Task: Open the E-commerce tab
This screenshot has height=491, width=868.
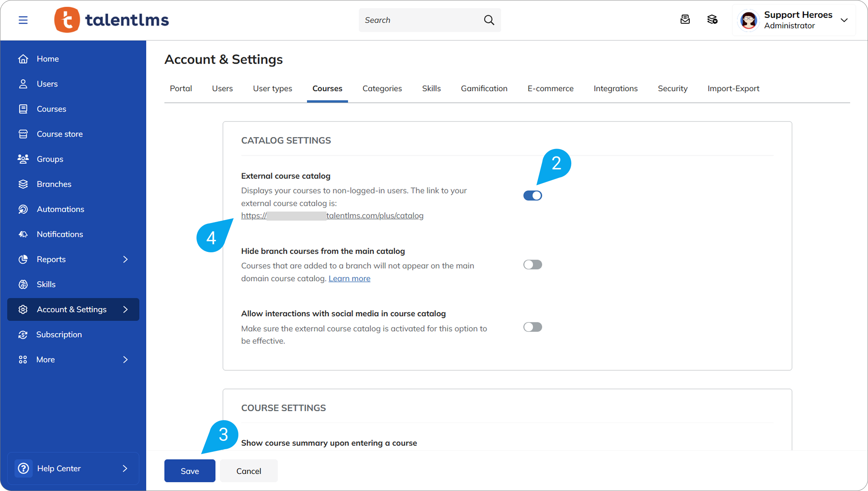Action: [x=550, y=88]
